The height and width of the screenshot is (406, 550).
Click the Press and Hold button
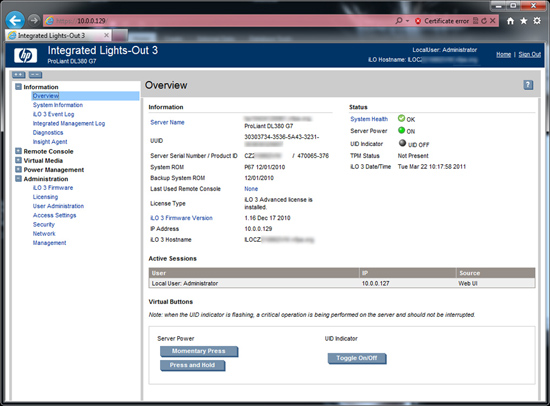pos(192,365)
